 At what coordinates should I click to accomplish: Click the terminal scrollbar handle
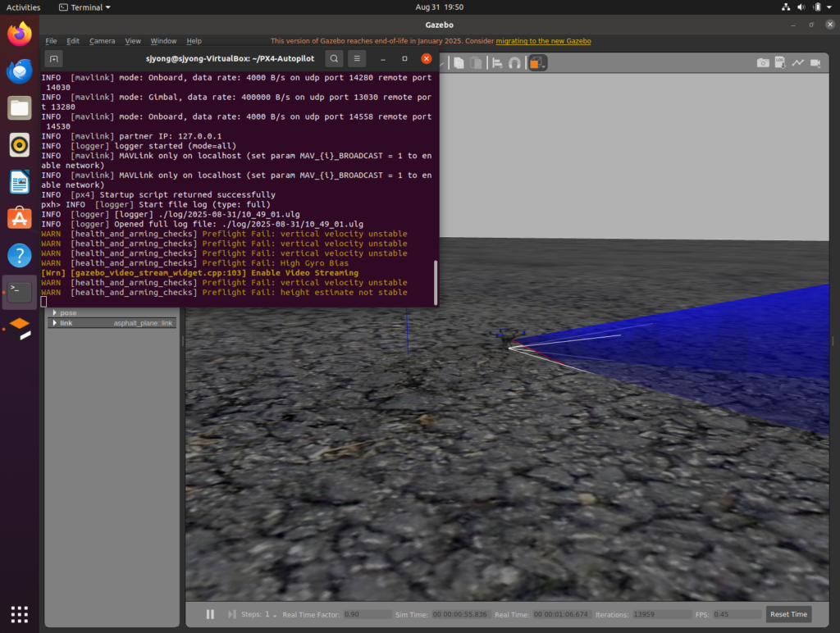click(x=436, y=283)
